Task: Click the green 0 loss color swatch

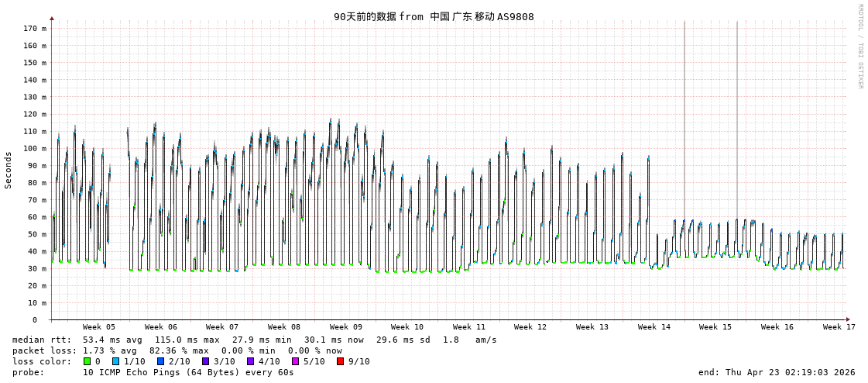Action: [87, 361]
